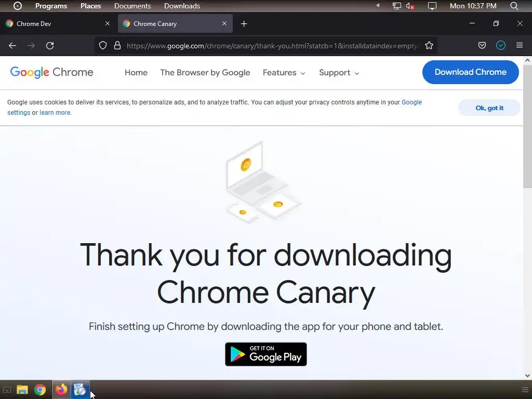532x399 pixels.
Task: Go to the Home nav link
Action: click(136, 73)
